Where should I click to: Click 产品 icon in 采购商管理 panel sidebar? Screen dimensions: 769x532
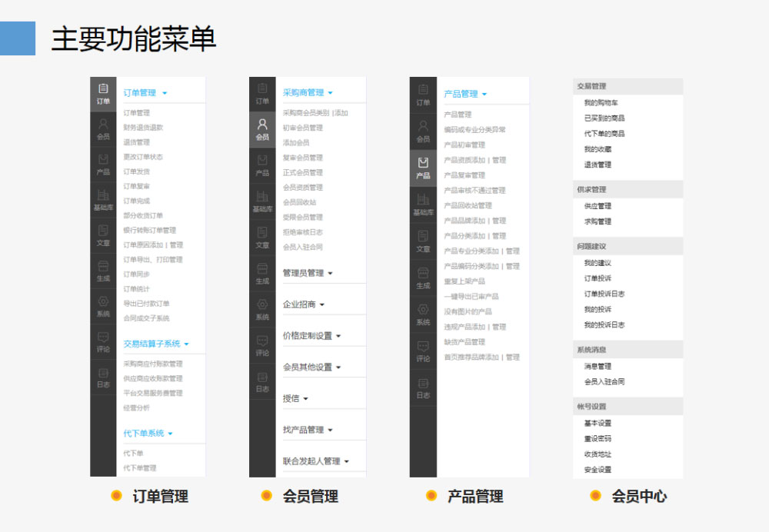(x=262, y=166)
